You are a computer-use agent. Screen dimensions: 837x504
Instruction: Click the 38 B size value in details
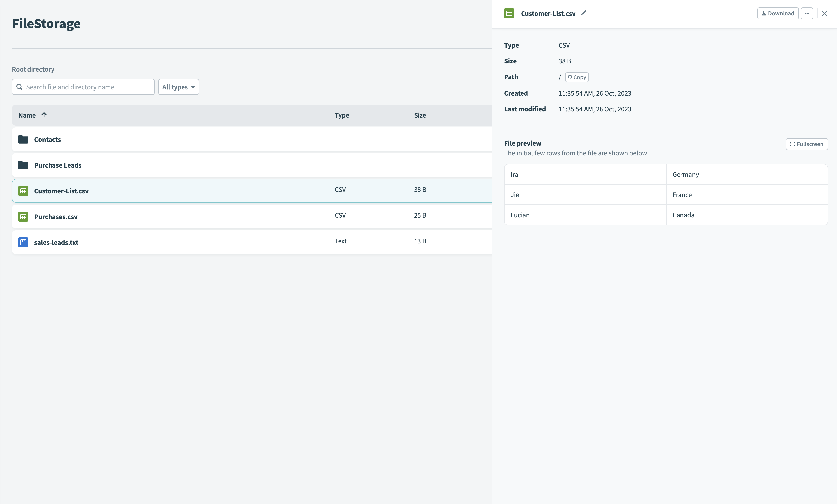point(565,61)
